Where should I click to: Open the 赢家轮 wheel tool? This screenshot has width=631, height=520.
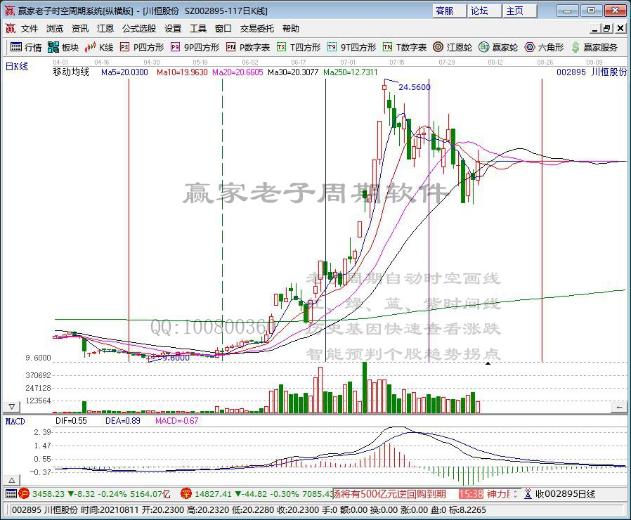(498, 47)
